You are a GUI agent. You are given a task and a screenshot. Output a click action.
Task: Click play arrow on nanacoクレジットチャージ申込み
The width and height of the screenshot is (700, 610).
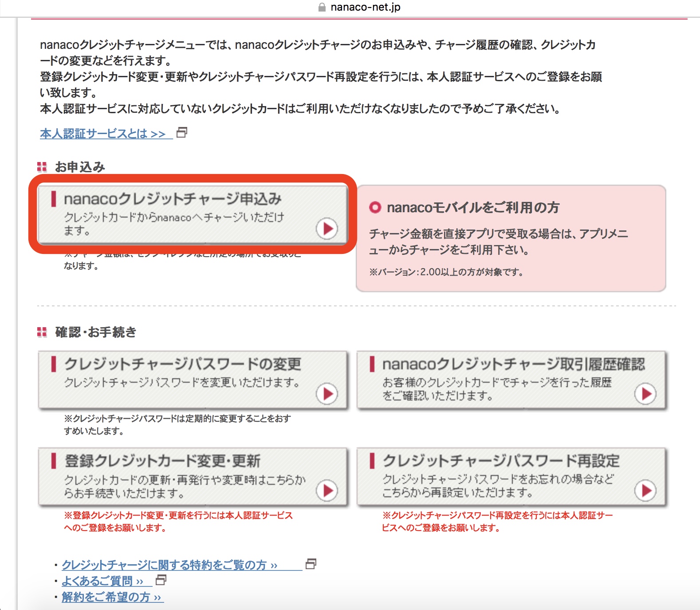(x=327, y=229)
